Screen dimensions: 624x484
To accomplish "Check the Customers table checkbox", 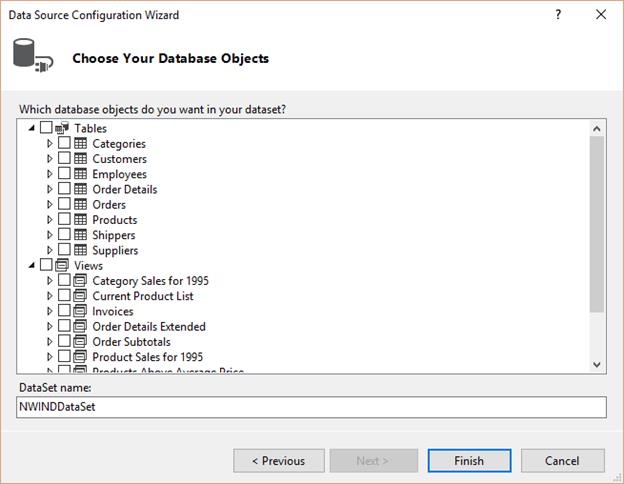I will (x=64, y=158).
